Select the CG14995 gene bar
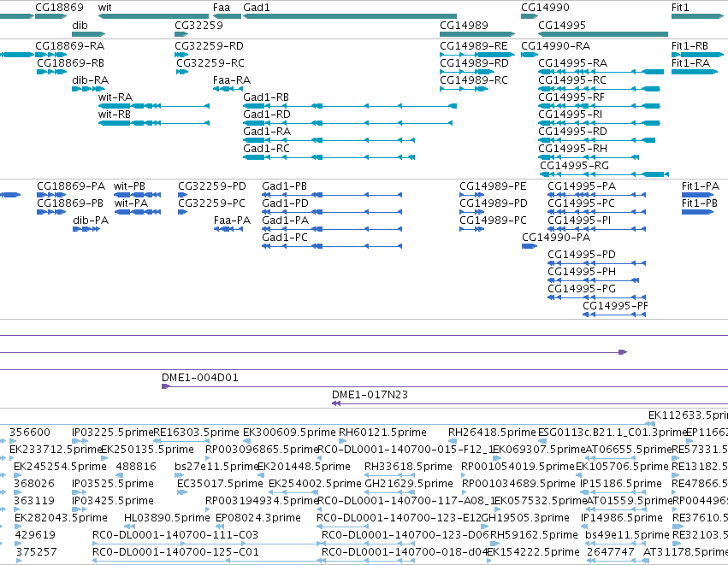This screenshot has width=728, height=565. pyautogui.click(x=602, y=34)
